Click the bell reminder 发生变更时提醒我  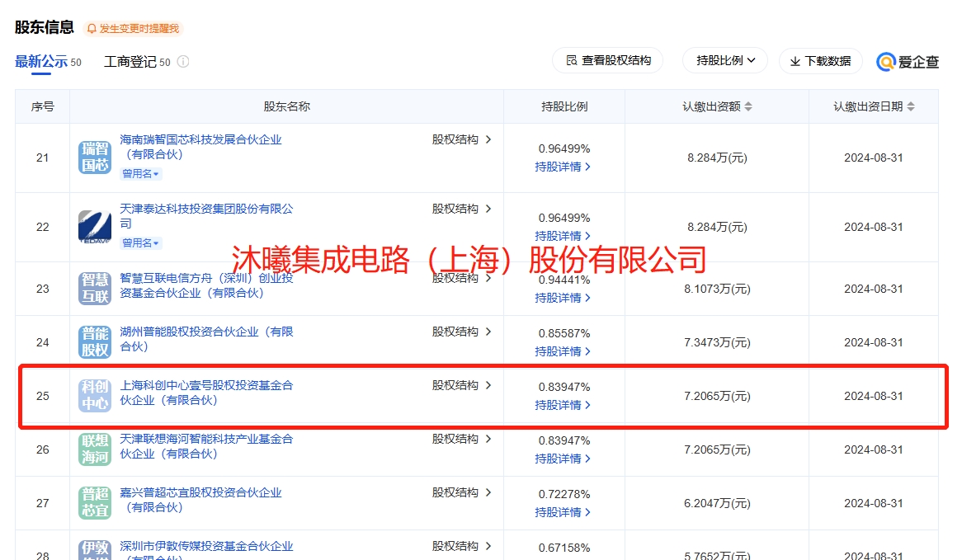[133, 29]
